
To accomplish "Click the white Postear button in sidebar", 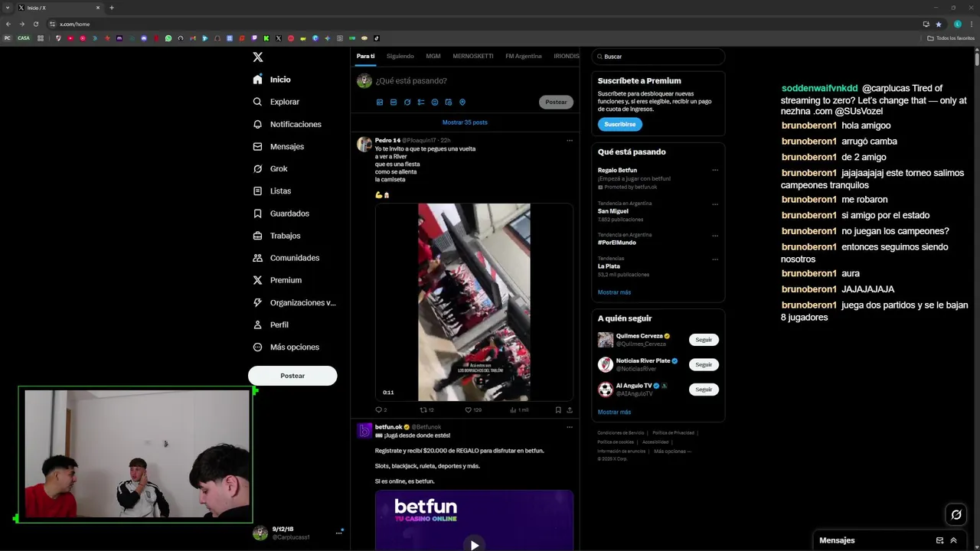I will point(292,376).
